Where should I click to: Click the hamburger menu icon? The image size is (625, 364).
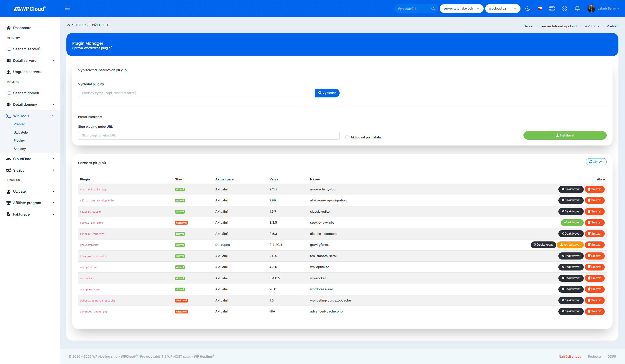(x=67, y=9)
